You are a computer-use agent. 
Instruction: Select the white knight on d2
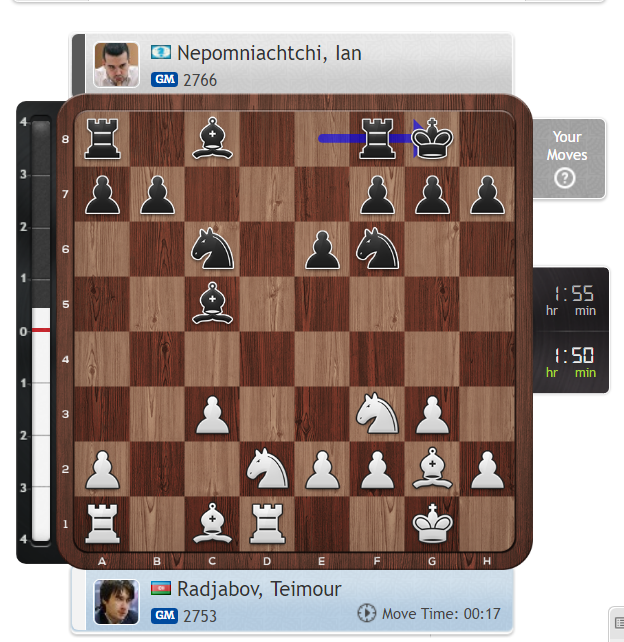267,468
